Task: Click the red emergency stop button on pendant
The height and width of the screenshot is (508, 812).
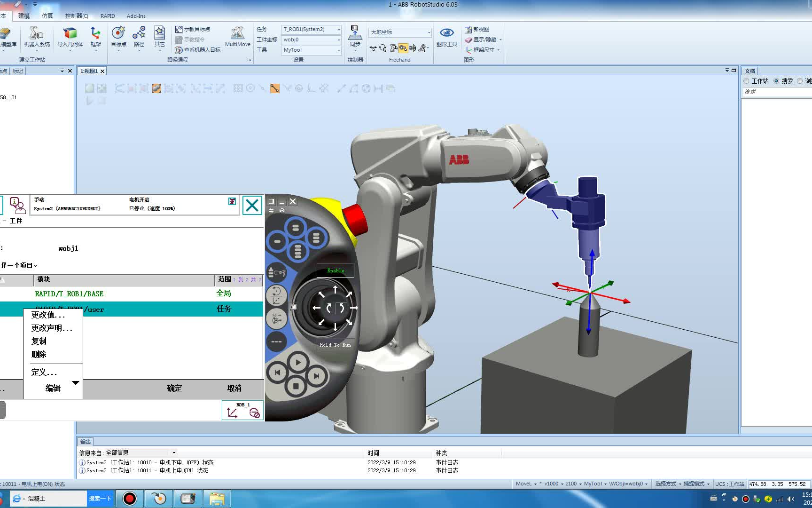Action: 355,220
